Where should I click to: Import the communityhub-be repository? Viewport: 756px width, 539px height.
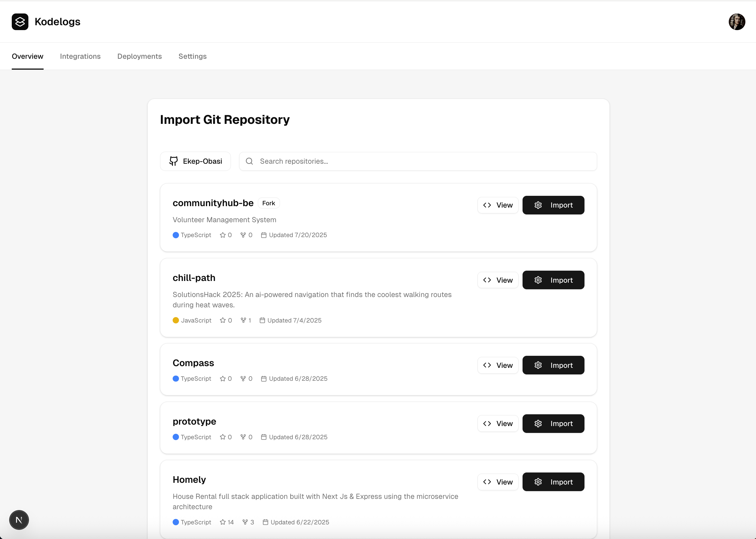(x=553, y=205)
